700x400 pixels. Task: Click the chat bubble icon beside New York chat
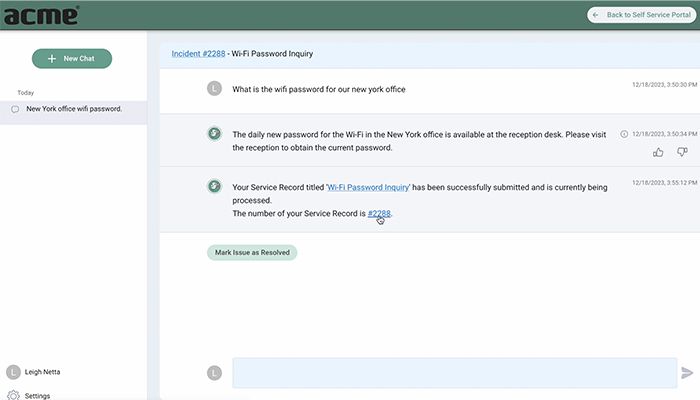(15, 109)
